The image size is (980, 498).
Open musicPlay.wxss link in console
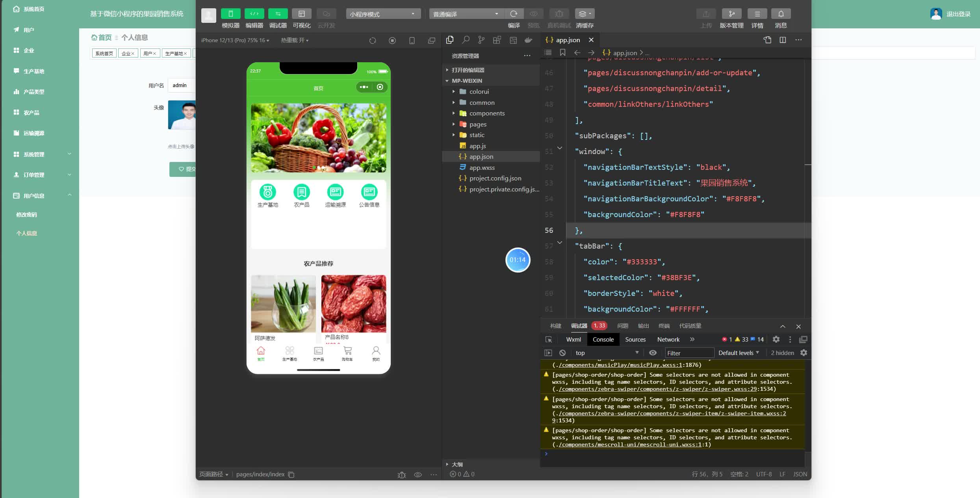coord(620,365)
